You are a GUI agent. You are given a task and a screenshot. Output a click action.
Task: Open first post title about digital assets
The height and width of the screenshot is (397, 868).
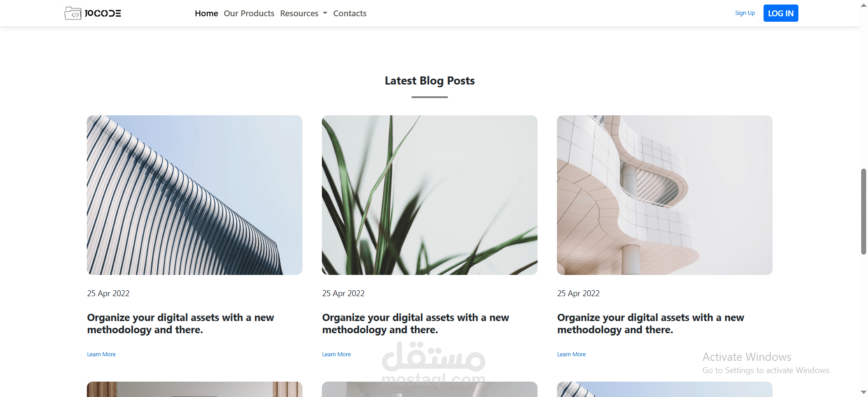coord(180,324)
